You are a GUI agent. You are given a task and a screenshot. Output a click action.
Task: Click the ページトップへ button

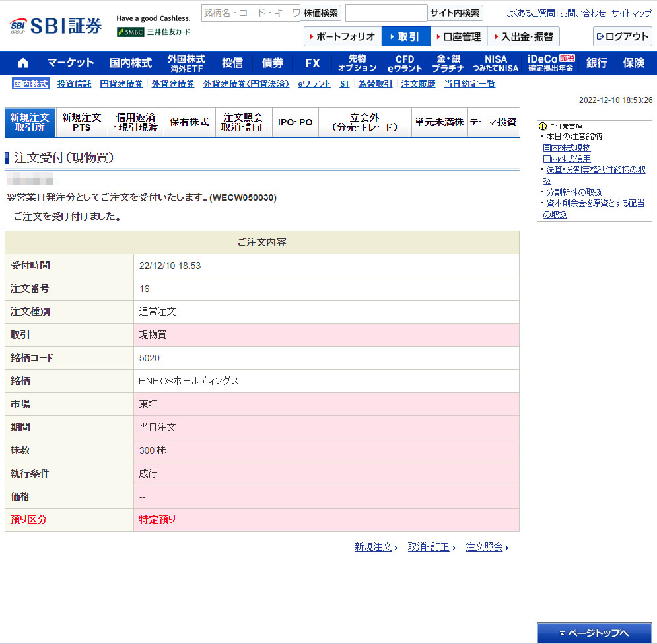594,633
